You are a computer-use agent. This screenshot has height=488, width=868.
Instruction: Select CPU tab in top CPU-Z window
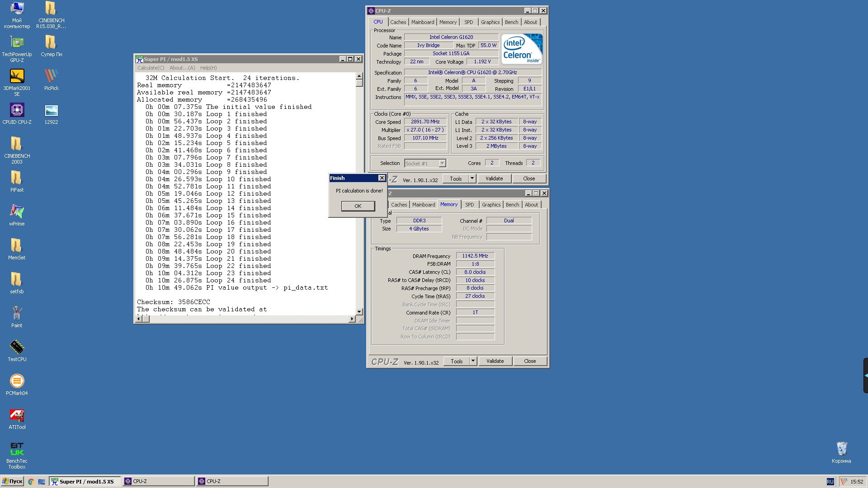(378, 22)
